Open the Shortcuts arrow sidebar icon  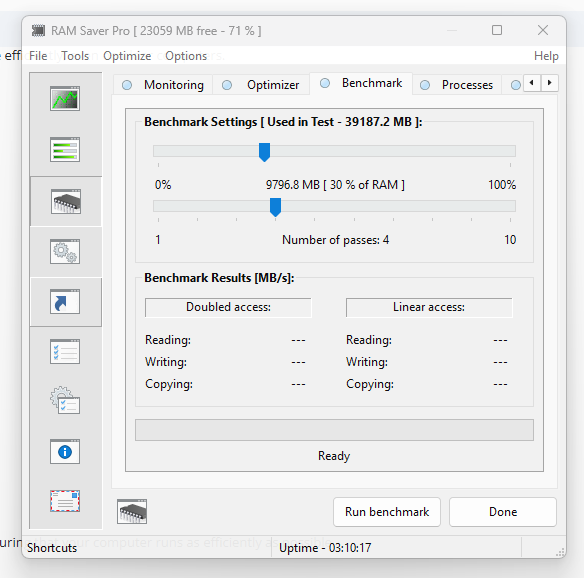[65, 301]
